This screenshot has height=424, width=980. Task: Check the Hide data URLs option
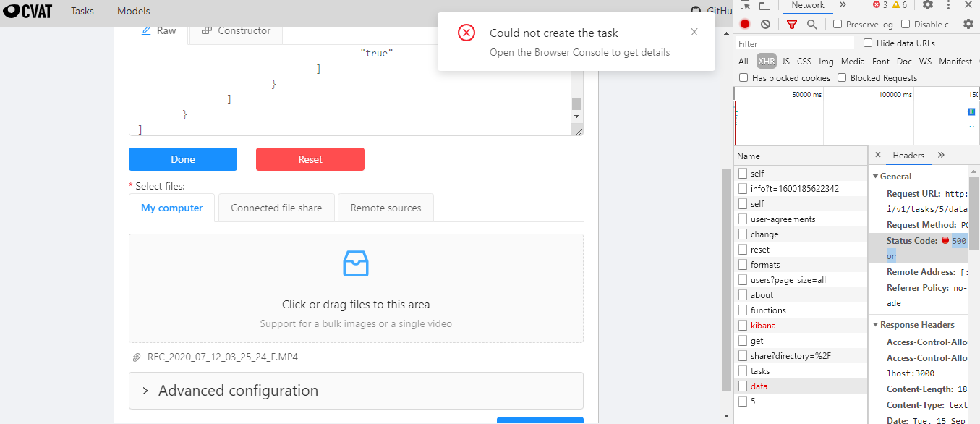point(868,43)
